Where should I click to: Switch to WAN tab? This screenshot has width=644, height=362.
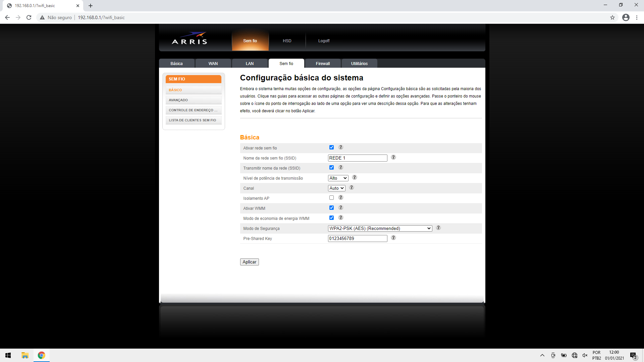tap(213, 63)
